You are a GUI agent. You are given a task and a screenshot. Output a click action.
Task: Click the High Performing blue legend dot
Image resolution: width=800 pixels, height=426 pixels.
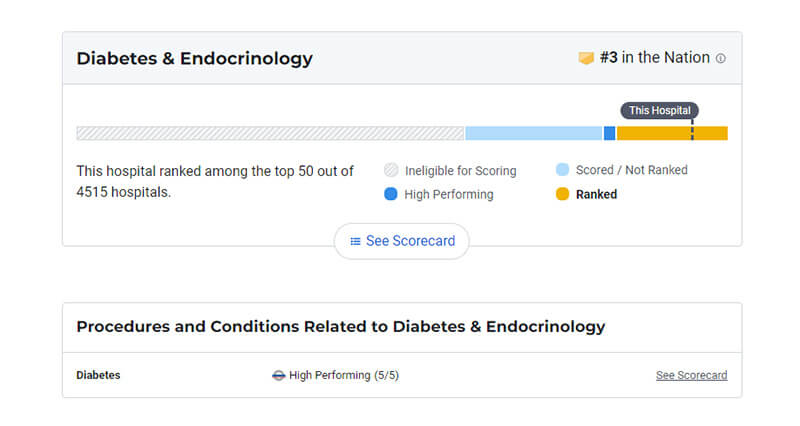click(x=391, y=194)
